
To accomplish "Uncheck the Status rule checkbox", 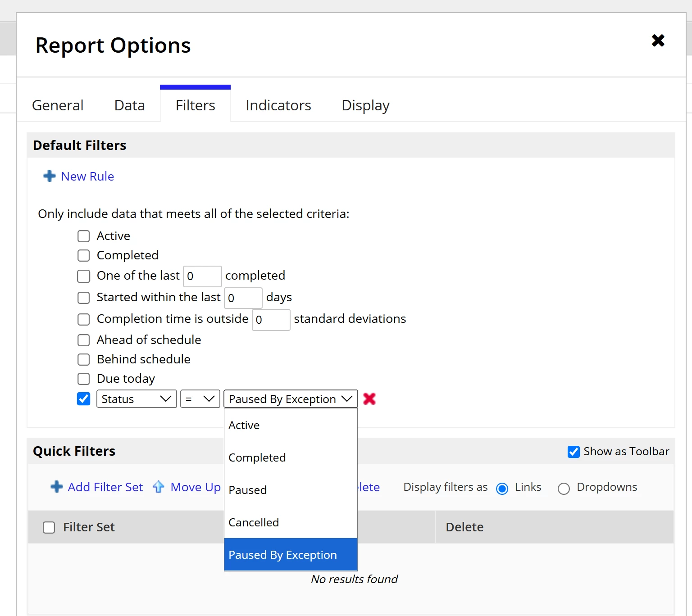I will click(84, 399).
